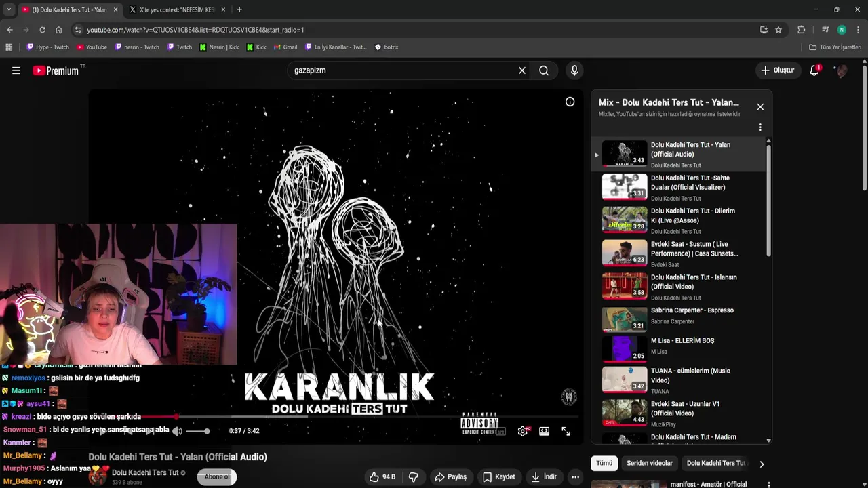Seek video using red progress bar

coord(336,417)
